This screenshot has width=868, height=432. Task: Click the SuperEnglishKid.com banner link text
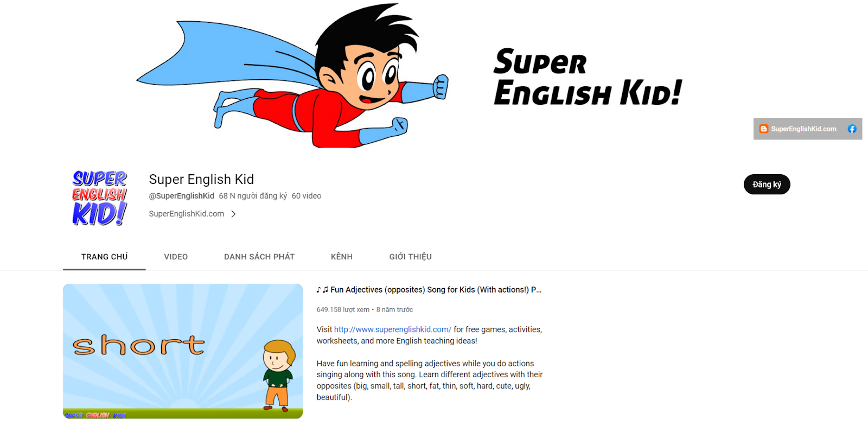(x=803, y=129)
